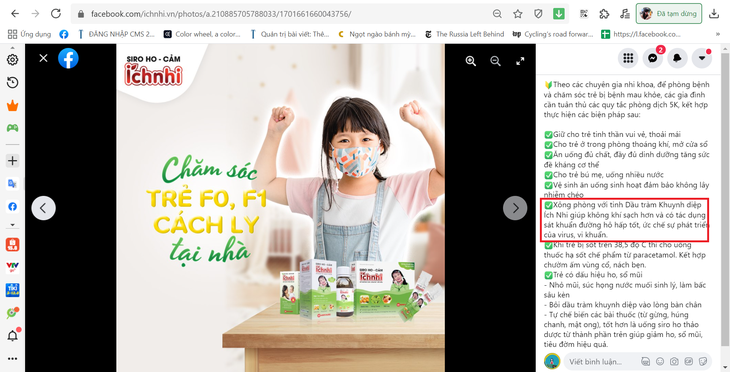Open Color wheel bookmark
This screenshot has width=730, height=372.
202,34
